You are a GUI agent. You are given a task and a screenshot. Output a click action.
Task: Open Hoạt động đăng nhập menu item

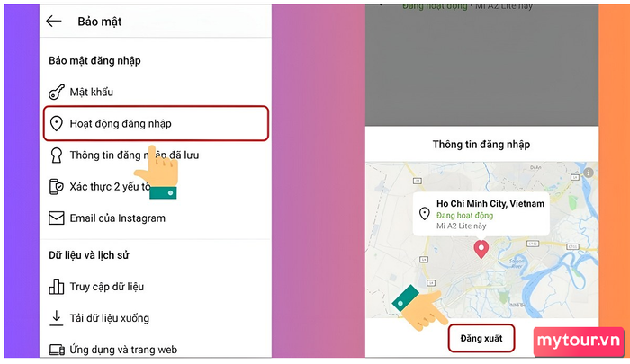coord(156,123)
